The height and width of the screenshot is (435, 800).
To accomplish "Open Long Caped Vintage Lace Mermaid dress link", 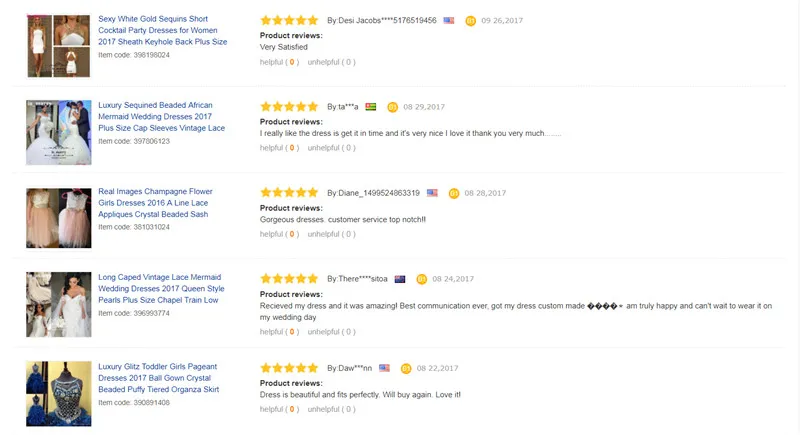I will pyautogui.click(x=160, y=288).
